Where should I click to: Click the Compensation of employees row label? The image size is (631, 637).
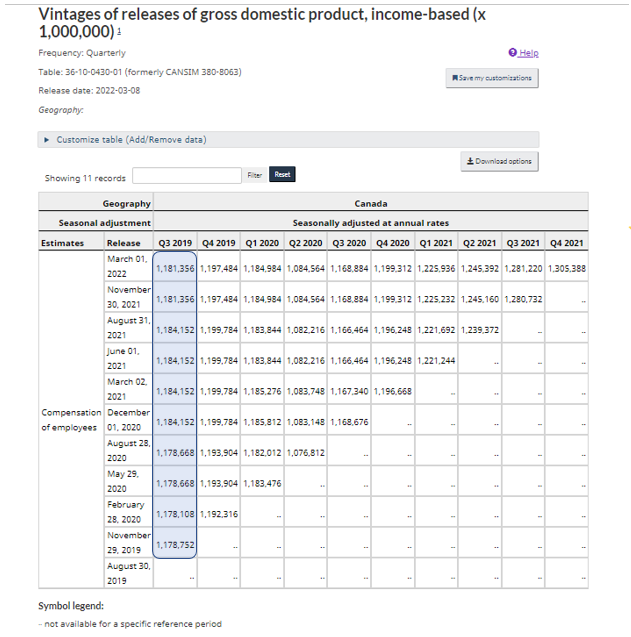pyautogui.click(x=69, y=420)
